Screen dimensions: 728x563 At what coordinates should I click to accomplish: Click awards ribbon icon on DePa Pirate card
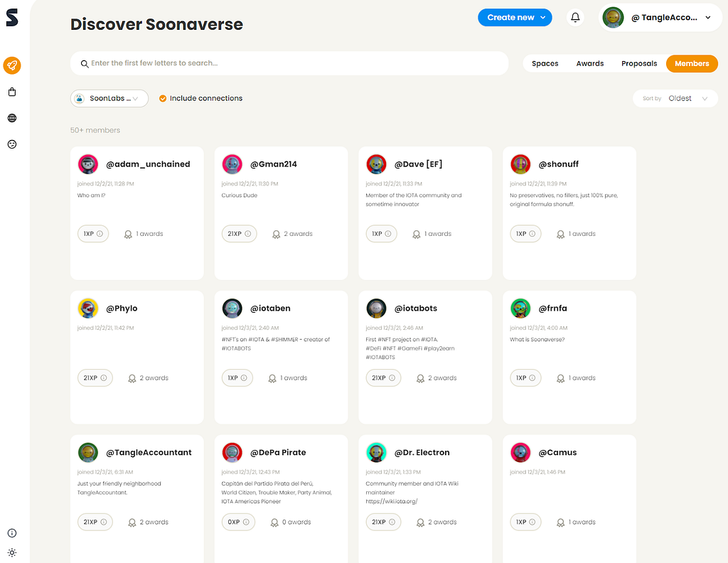274,522
